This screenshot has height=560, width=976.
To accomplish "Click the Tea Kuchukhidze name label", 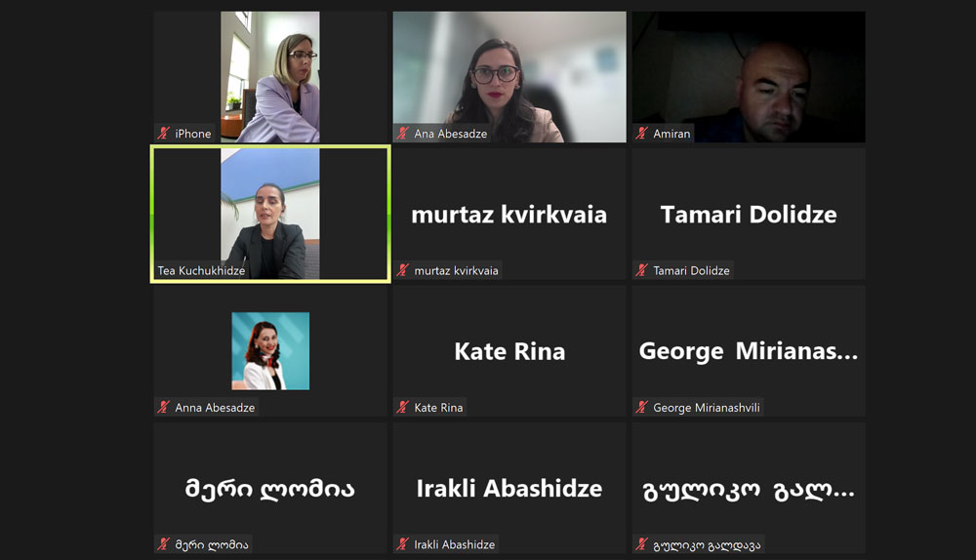I will 201,270.
